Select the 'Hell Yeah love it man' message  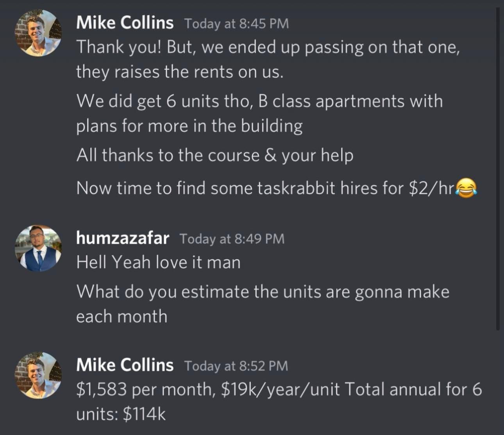tap(158, 262)
